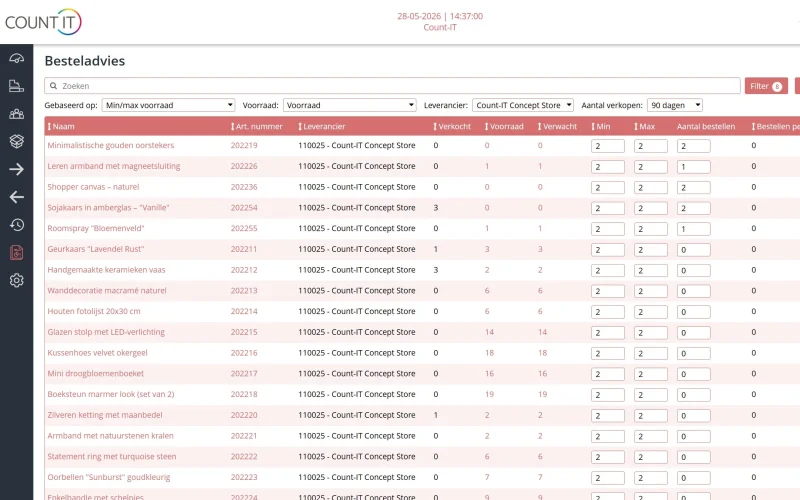800x500 pixels.
Task: Focus the Zoeken search field
Action: click(392, 86)
